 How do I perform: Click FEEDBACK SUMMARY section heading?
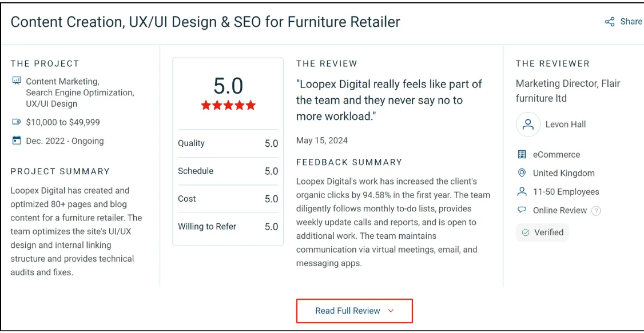[349, 162]
